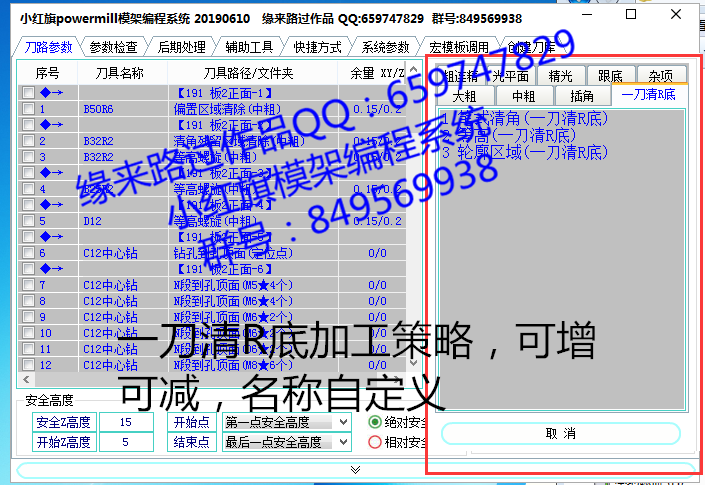Image resolution: width=705 pixels, height=485 pixels.
Task: Tick the checkbox for row 9
Action: click(x=29, y=316)
